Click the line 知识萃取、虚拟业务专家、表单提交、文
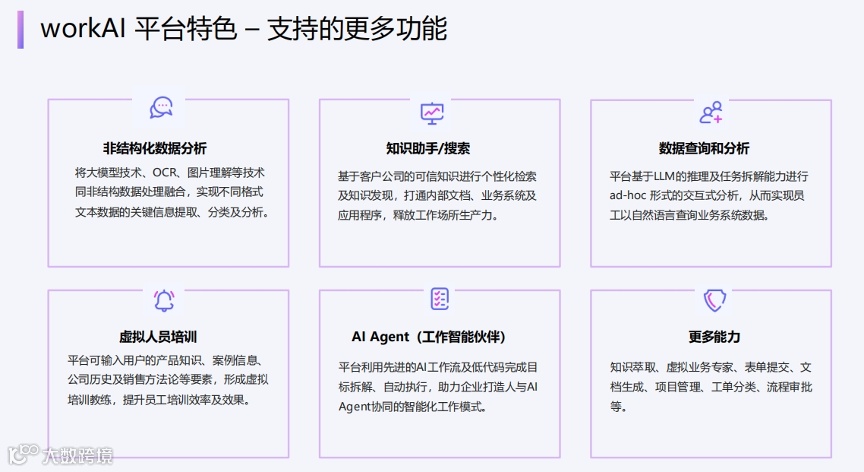This screenshot has width=864, height=472. point(710,367)
